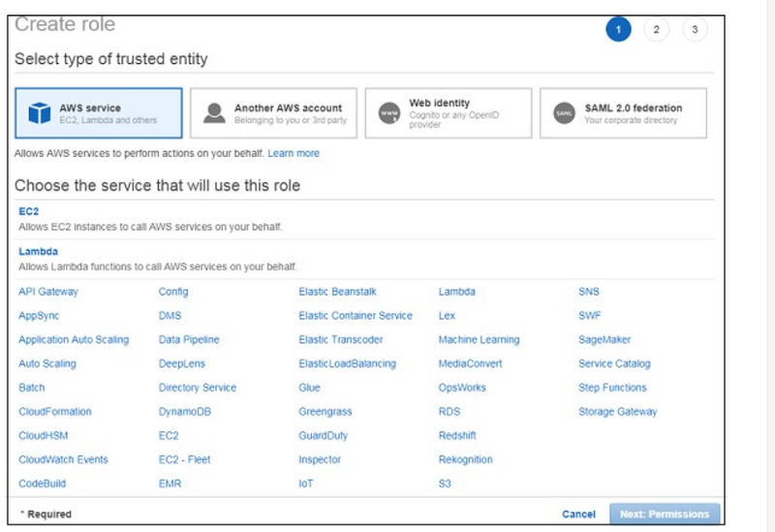Select SageMaker service link

tap(604, 340)
